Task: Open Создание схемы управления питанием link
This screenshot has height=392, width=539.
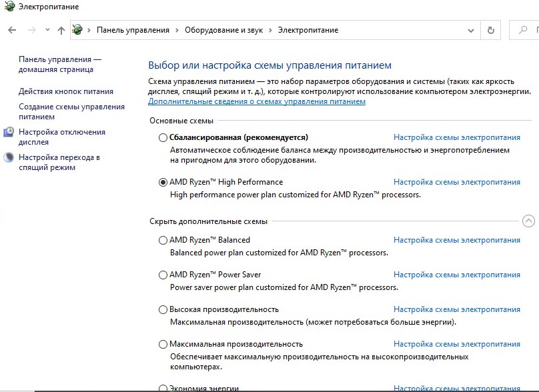Action: coord(71,111)
